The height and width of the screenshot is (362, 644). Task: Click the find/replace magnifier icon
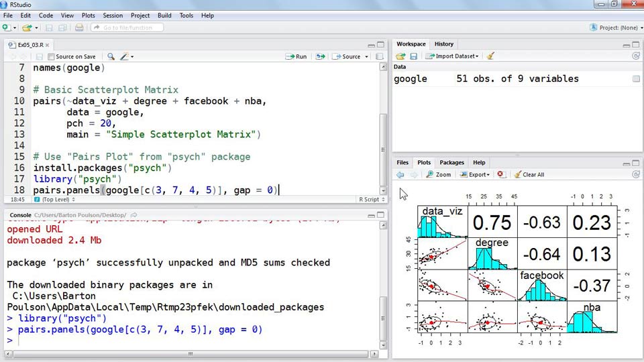pyautogui.click(x=111, y=56)
